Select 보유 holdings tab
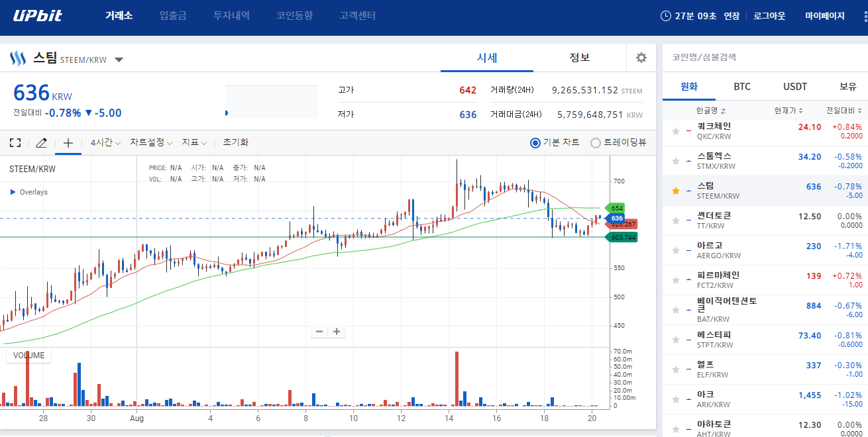Viewport: 868px width, 437px height. point(847,87)
